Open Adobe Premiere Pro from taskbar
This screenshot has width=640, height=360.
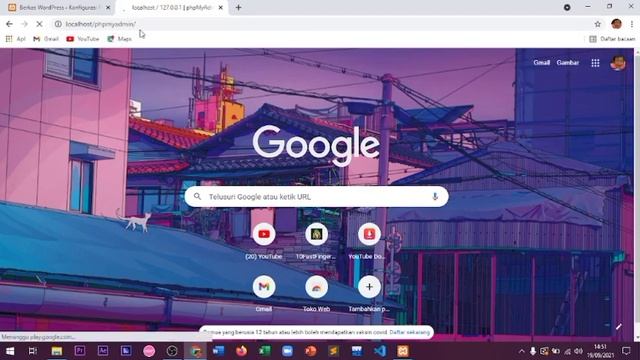click(80, 351)
